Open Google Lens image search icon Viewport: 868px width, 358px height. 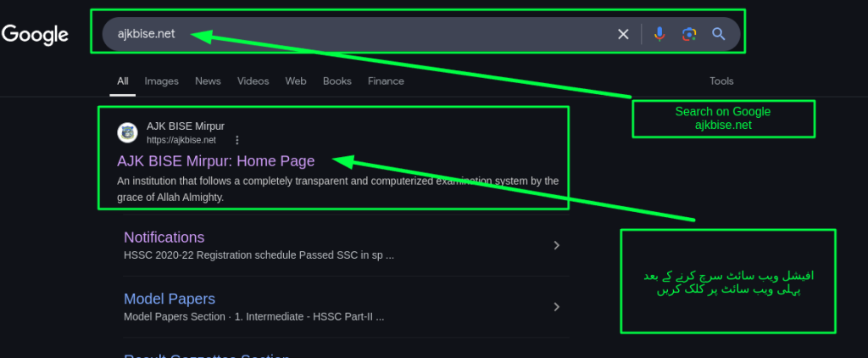pos(688,35)
